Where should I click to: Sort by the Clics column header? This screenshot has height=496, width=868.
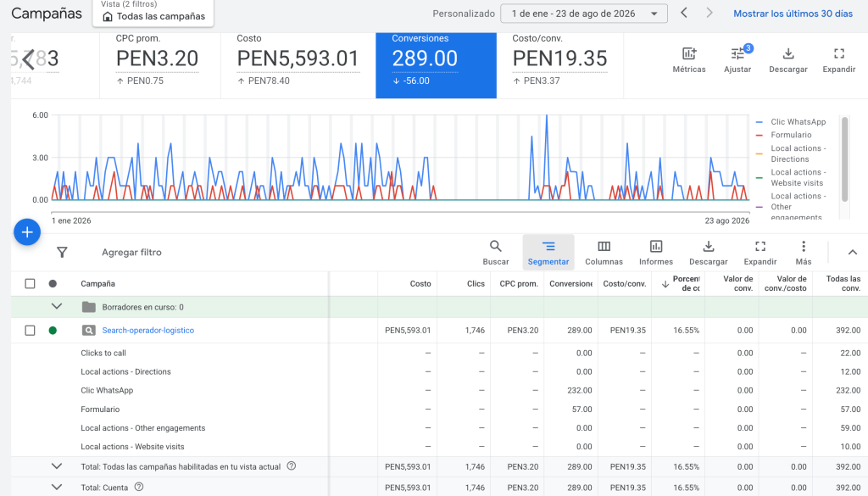(476, 283)
